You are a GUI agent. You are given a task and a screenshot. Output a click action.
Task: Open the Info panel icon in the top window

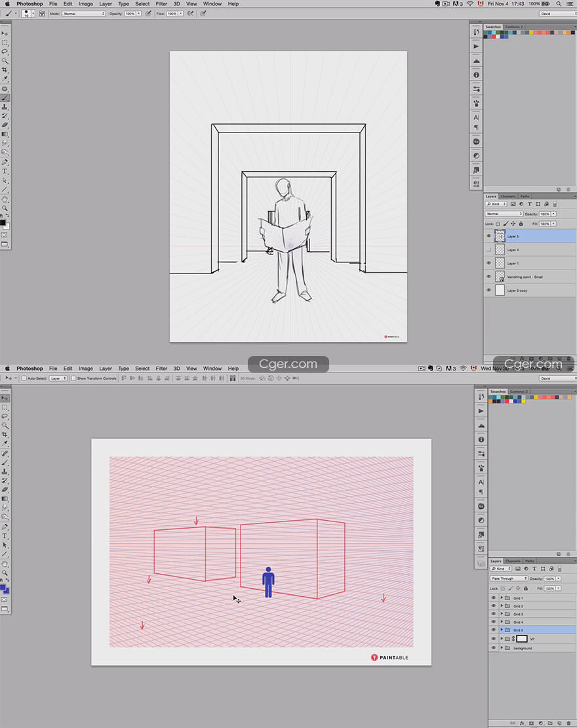[476, 75]
